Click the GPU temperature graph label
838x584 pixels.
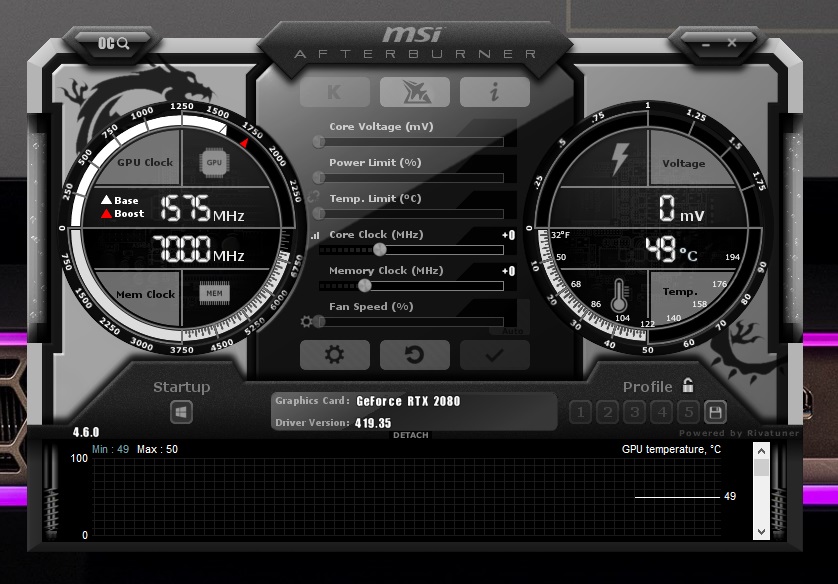pyautogui.click(x=671, y=449)
